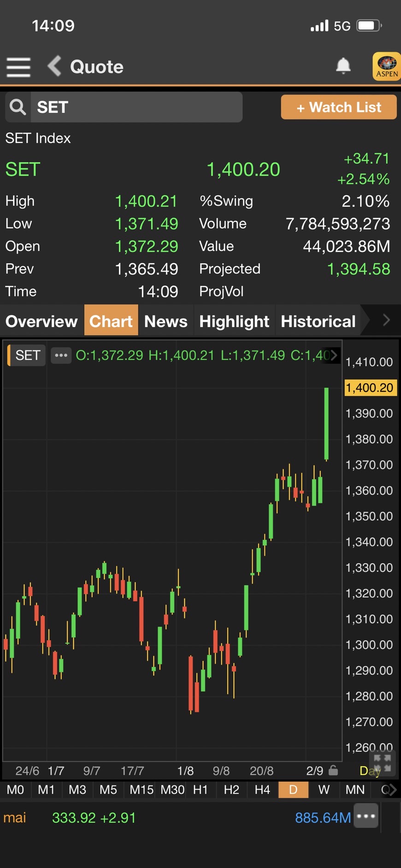Add SET to Watch List
The height and width of the screenshot is (868, 401).
point(339,107)
